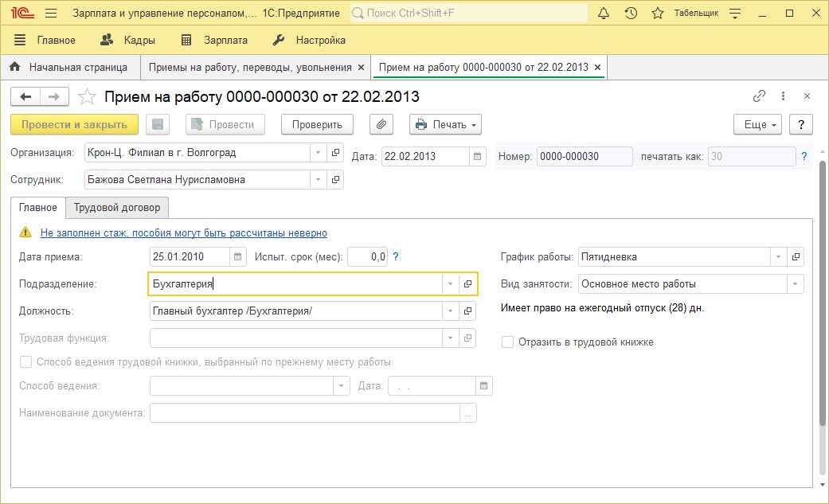Expand Должность dropdown list
Screen dimensions: 829x504
(450, 311)
